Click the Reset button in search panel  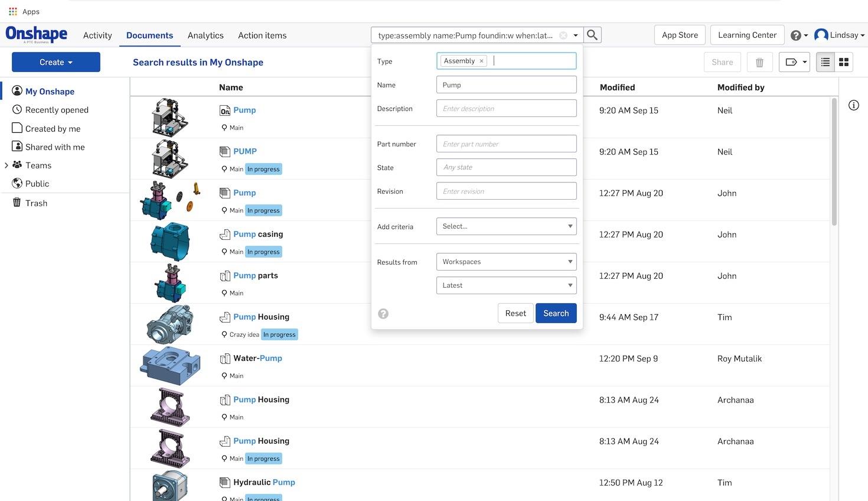(x=515, y=313)
